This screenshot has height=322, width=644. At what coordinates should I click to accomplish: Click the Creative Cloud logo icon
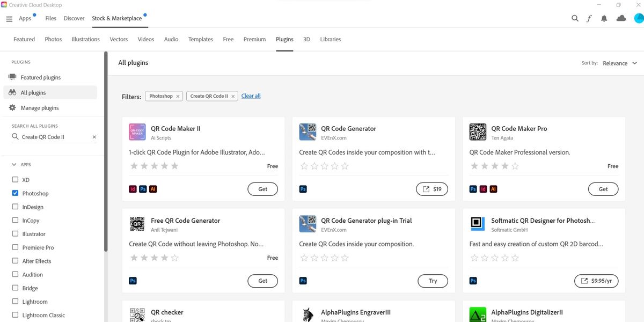click(x=4, y=5)
